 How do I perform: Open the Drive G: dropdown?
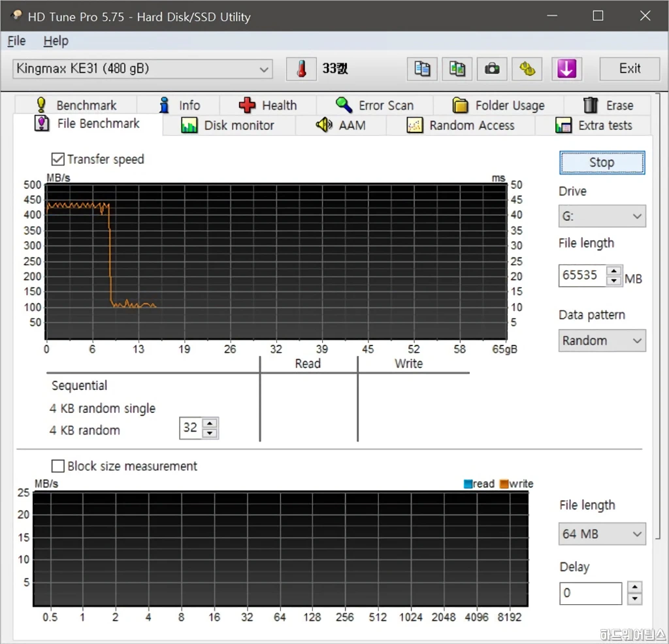602,216
